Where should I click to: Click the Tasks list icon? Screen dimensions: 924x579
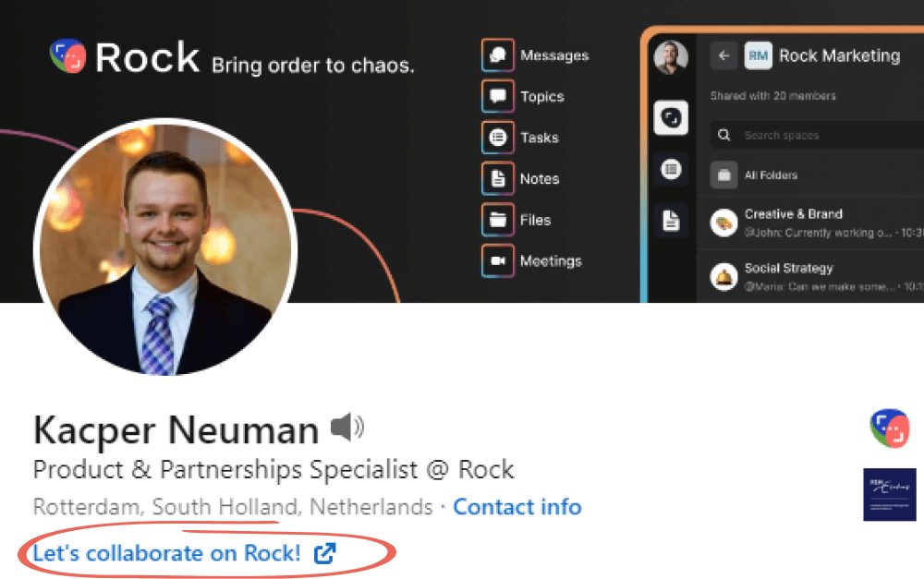coord(498,138)
